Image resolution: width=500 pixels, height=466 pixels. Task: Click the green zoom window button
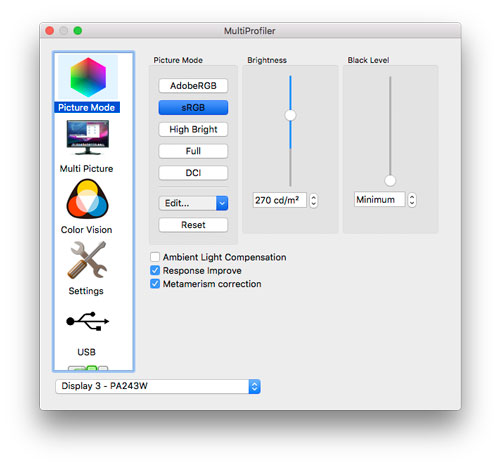[78, 31]
